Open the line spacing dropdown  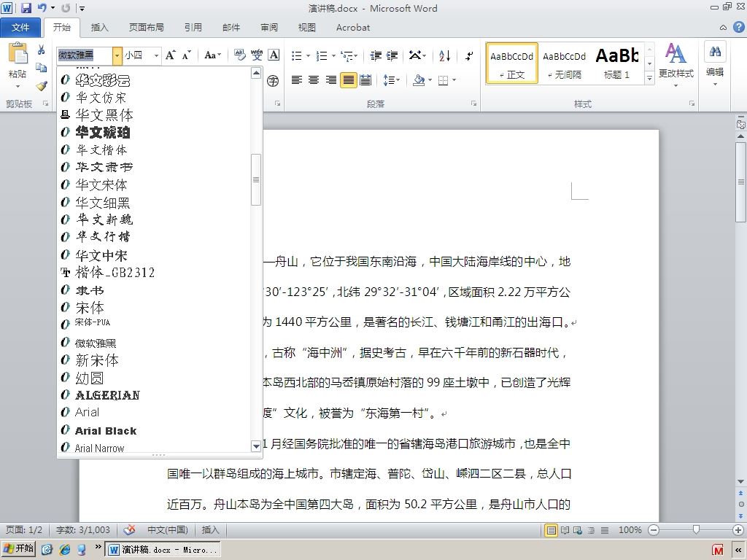point(391,80)
